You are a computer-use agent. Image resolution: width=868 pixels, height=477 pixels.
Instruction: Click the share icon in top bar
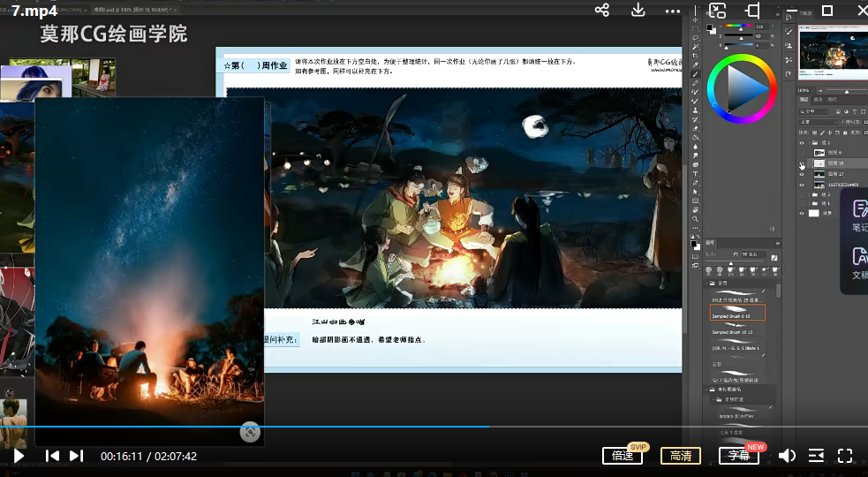pos(602,11)
